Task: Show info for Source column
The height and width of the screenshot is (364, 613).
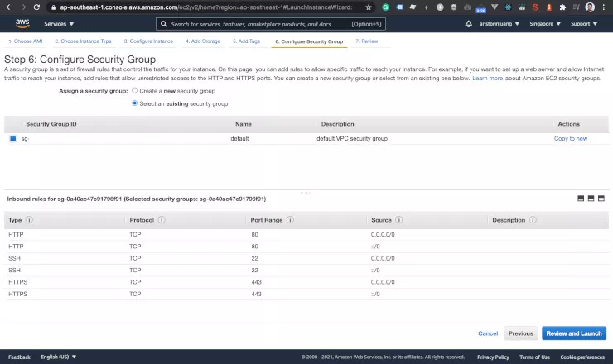Action: (x=398, y=220)
